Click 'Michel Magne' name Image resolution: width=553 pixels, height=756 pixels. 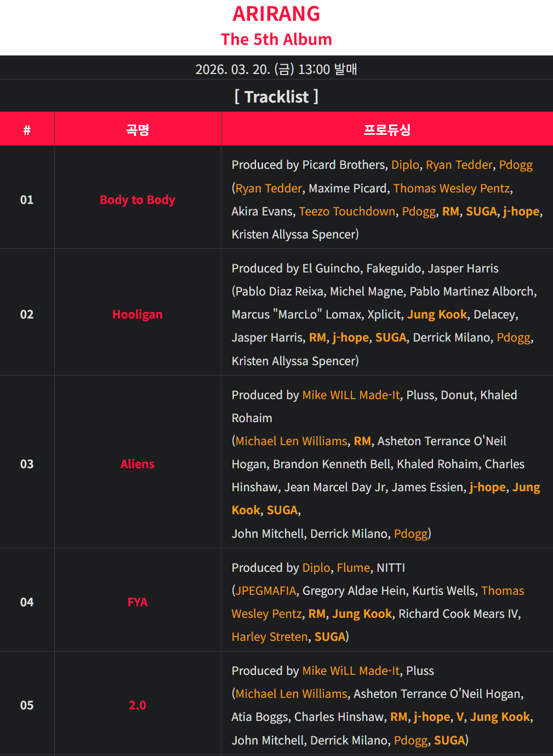[x=367, y=291]
